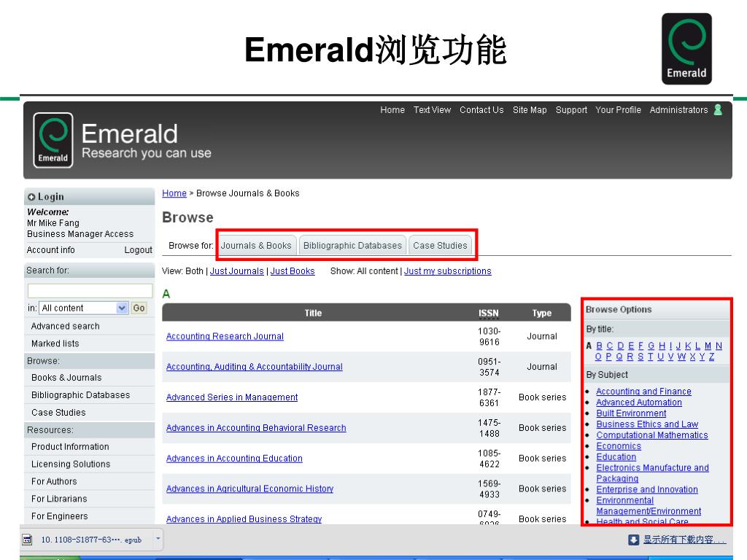The image size is (747, 560).
Task: Browse subject Economics
Action: click(x=619, y=446)
